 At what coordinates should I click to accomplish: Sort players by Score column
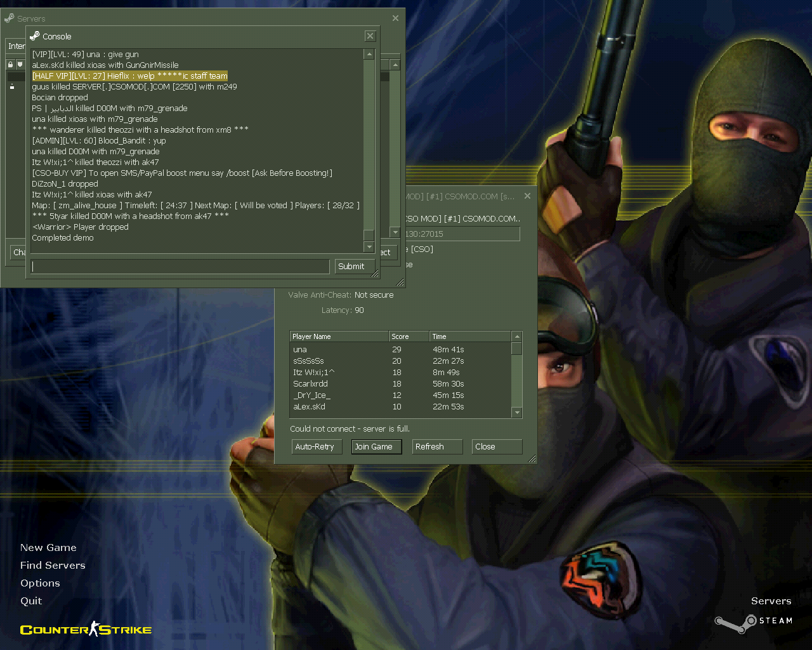tap(408, 336)
